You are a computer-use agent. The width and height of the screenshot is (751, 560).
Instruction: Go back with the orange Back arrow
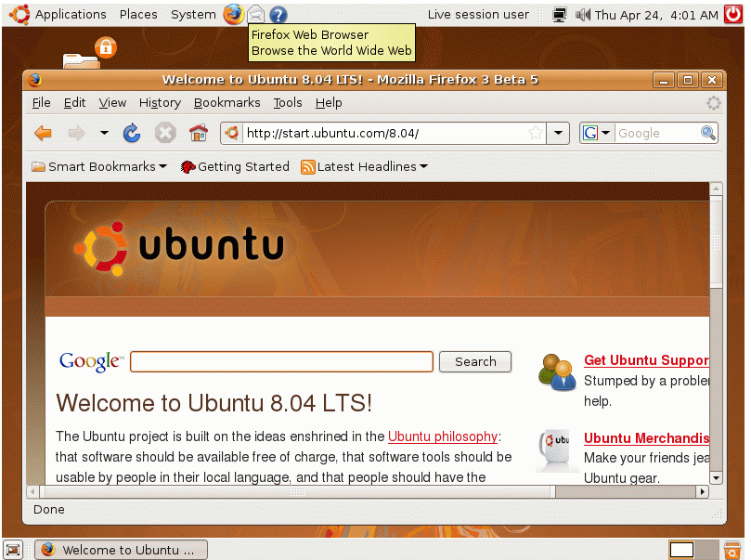click(43, 133)
